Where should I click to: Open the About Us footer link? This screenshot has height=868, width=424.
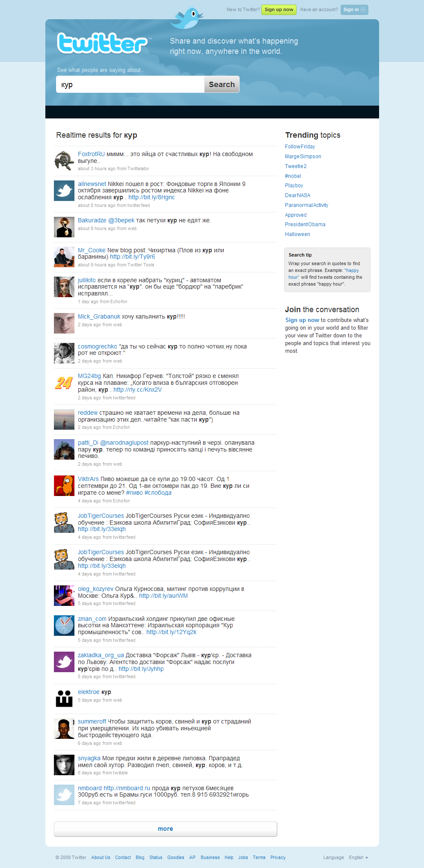[x=101, y=857]
